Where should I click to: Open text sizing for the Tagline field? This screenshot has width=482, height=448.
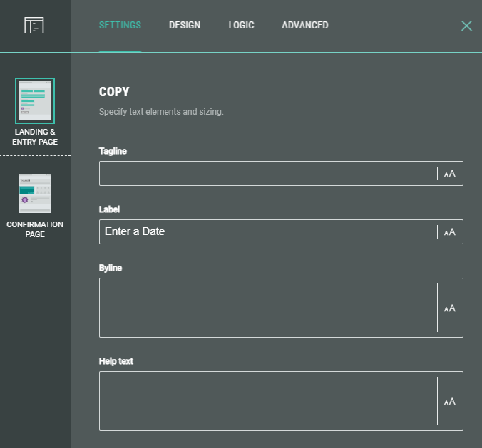(450, 173)
